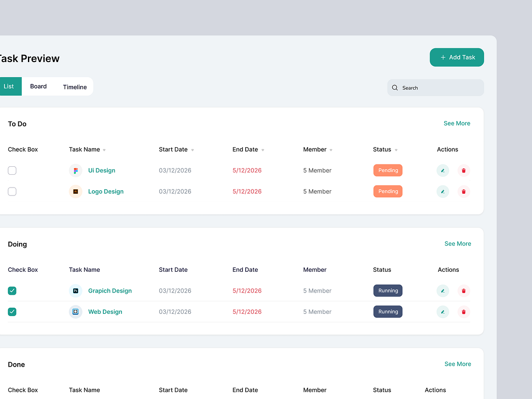
Task: Uncheck the Web Design task checkbox
Action: tap(12, 312)
